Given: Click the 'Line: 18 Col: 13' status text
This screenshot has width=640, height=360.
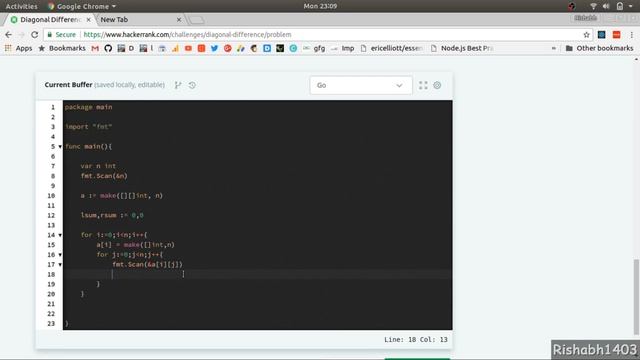Looking at the screenshot, I should 416,340.
